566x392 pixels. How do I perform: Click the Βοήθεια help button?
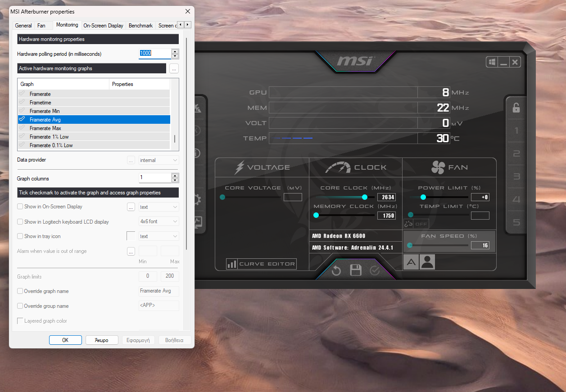coord(175,340)
